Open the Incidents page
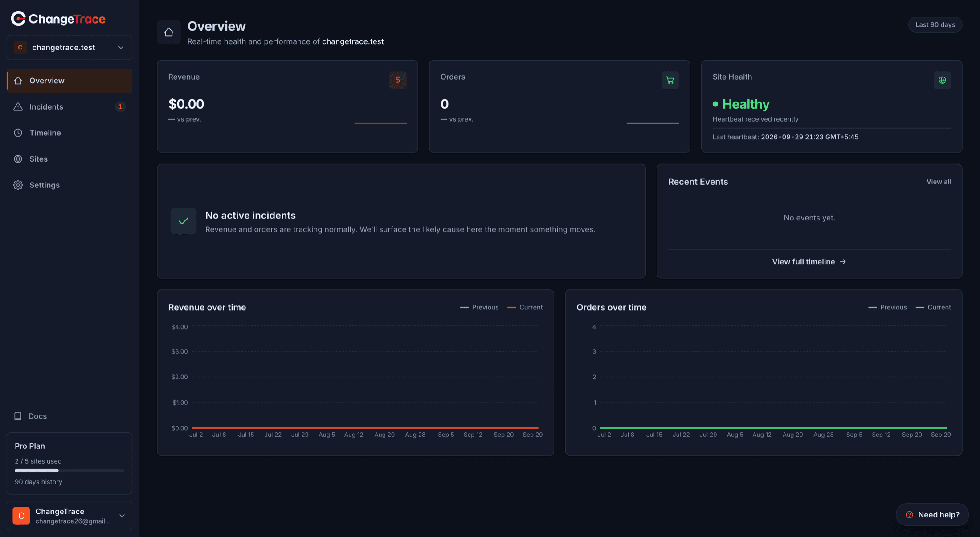Image resolution: width=980 pixels, height=537 pixels. click(x=69, y=107)
